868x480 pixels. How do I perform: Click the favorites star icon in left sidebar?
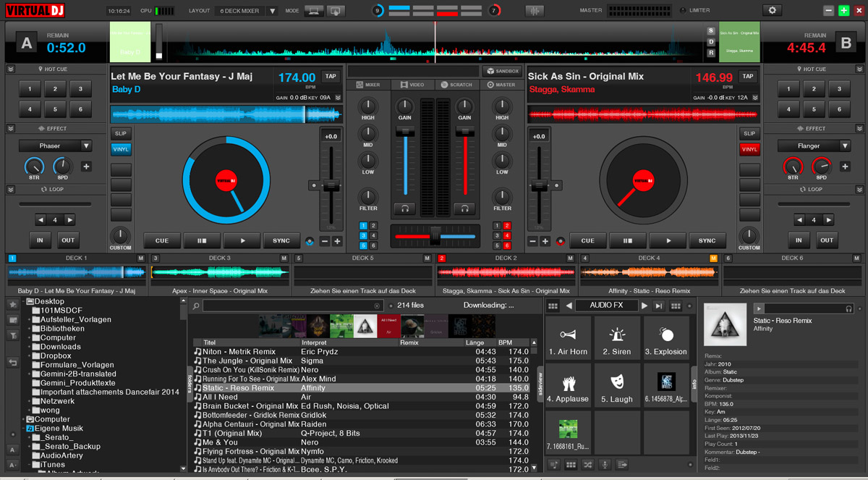pyautogui.click(x=12, y=304)
